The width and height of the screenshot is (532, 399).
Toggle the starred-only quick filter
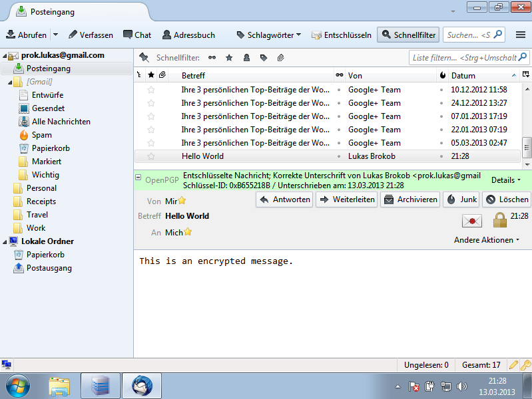[229, 58]
